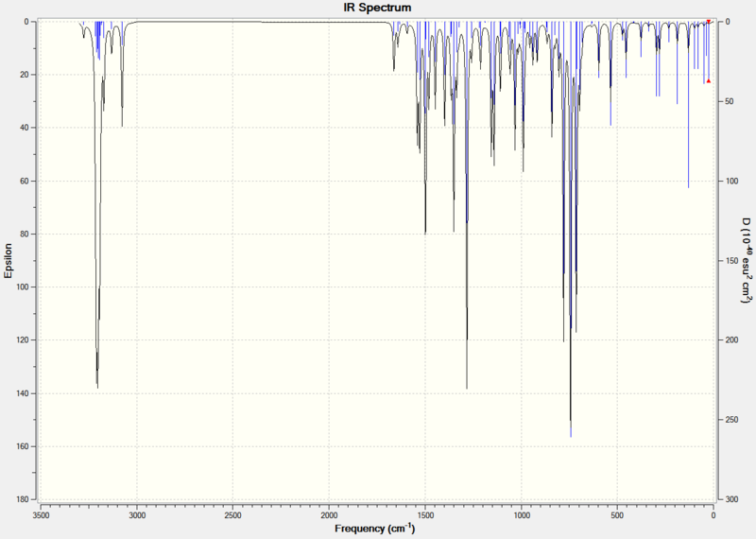Click the lower red triangle marker
Image resolution: width=756 pixels, height=539 pixels.
pos(708,81)
